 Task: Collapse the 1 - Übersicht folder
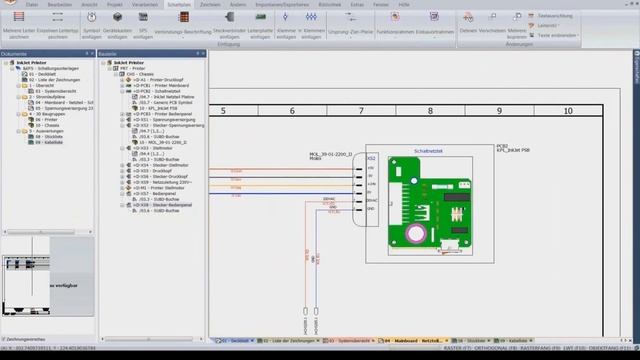(18, 86)
